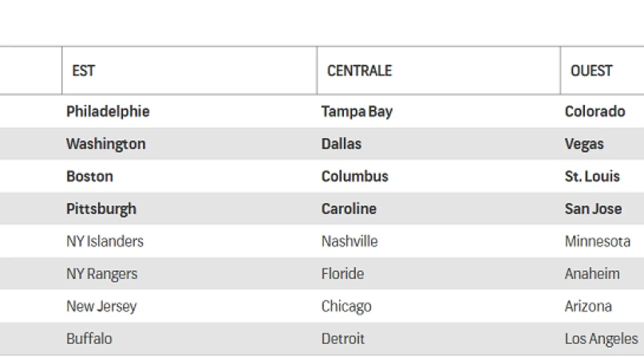
Task: Select Buffalo in EST column
Action: pos(89,339)
